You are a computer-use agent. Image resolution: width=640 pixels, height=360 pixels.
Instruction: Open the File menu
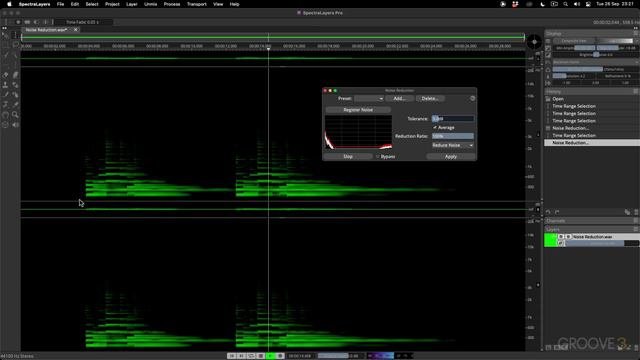[60, 4]
